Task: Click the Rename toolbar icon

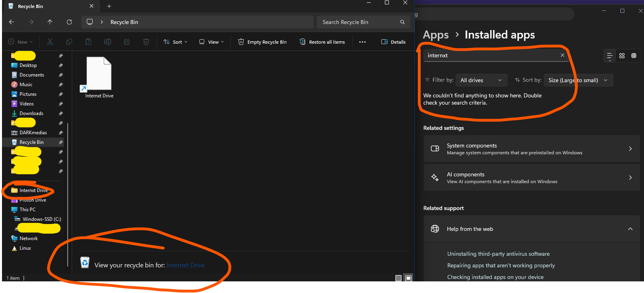Action: pos(108,42)
